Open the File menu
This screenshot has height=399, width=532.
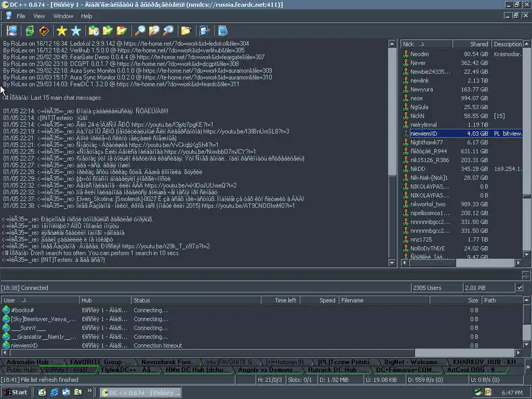pyautogui.click(x=21, y=16)
